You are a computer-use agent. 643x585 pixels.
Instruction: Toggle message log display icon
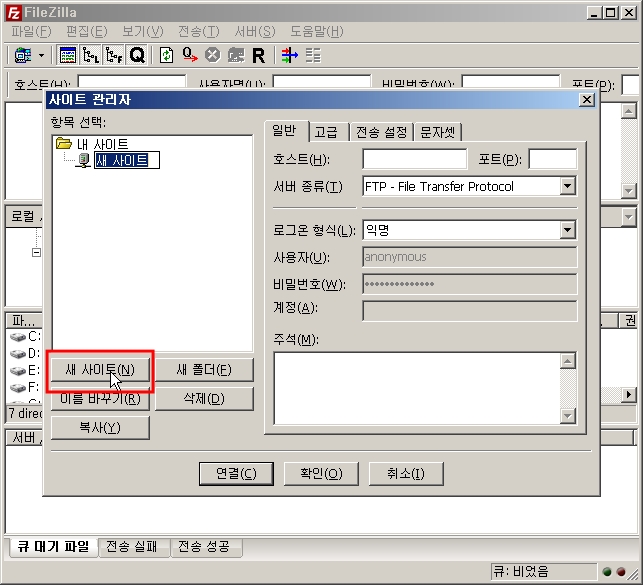(x=68, y=55)
